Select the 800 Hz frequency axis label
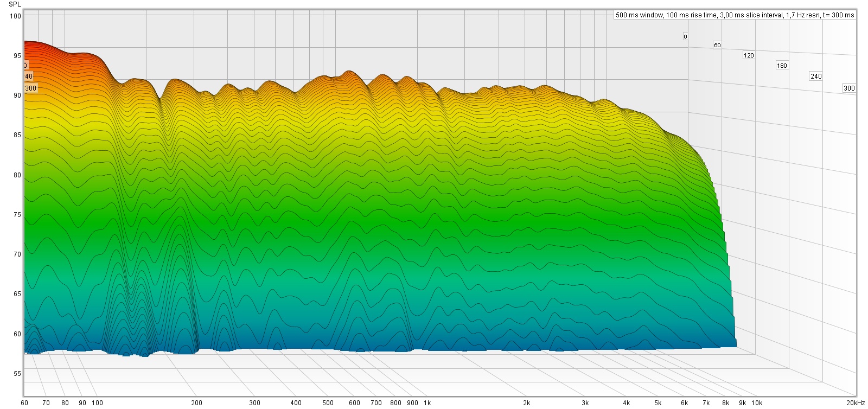 395,403
